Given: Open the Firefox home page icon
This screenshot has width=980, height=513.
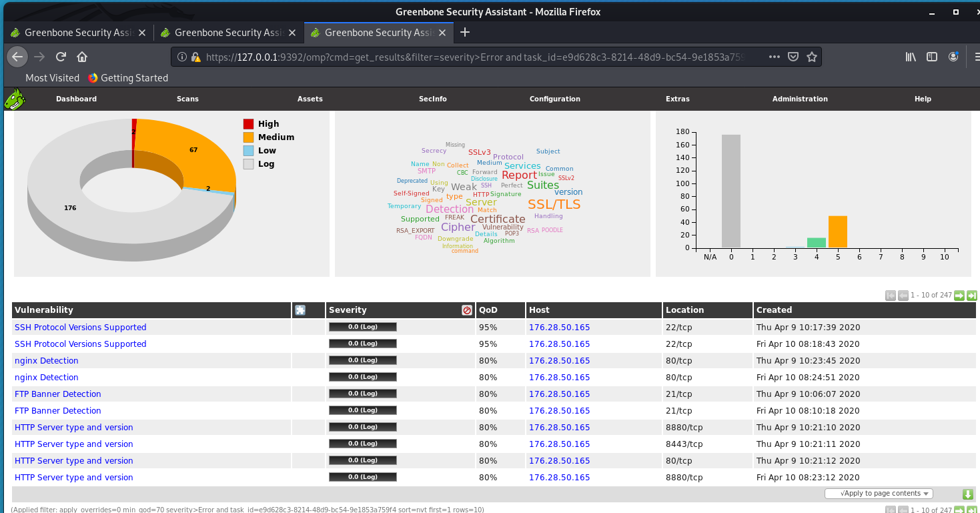Looking at the screenshot, I should coord(82,57).
